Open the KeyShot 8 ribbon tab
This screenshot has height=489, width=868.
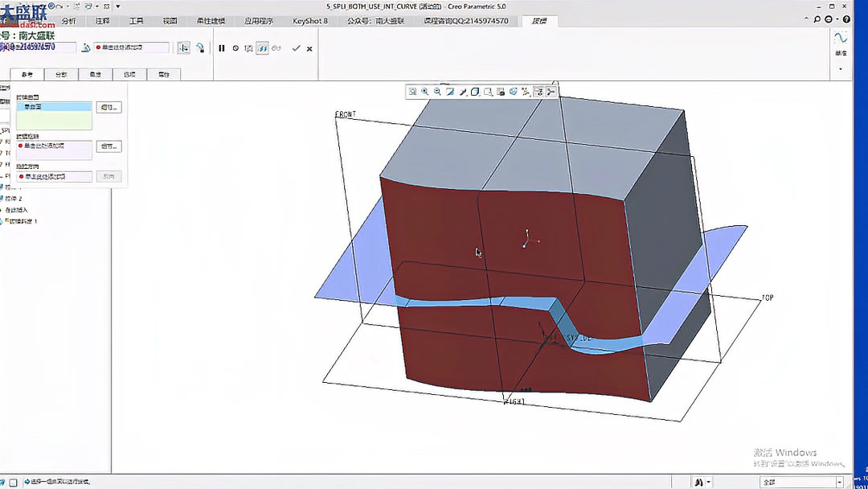310,21
